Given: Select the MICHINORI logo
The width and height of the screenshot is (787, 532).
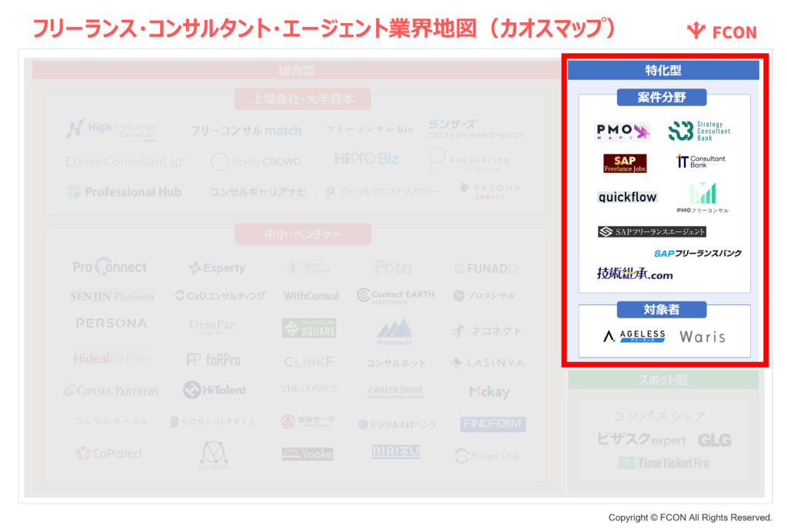Looking at the screenshot, I should pos(214,455).
